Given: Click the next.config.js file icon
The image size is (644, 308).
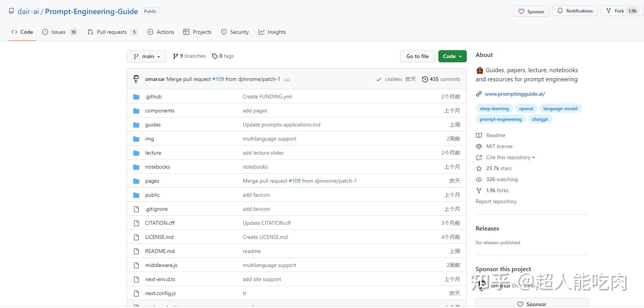Looking at the screenshot, I should pos(136,294).
